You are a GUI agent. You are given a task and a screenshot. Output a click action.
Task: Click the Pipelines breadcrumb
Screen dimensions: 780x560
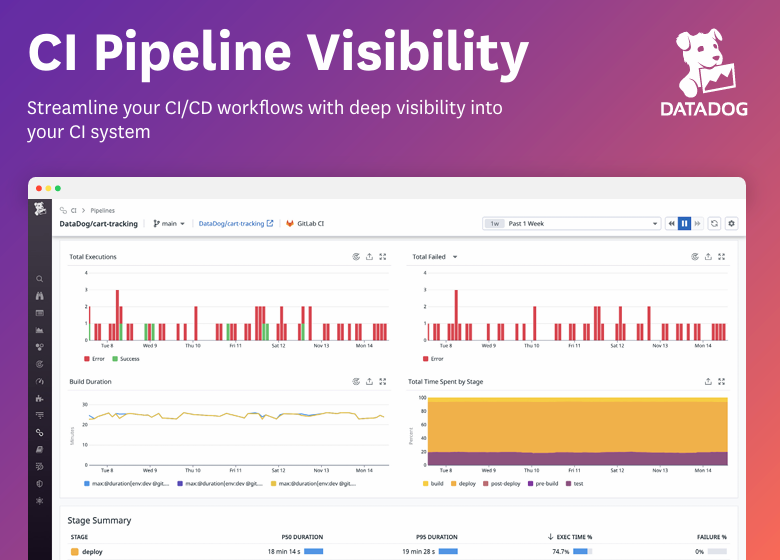click(x=102, y=210)
